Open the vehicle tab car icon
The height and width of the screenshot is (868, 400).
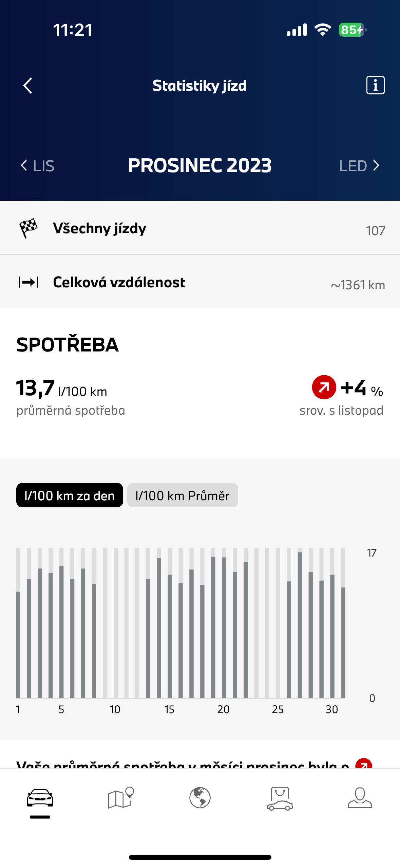(40, 798)
